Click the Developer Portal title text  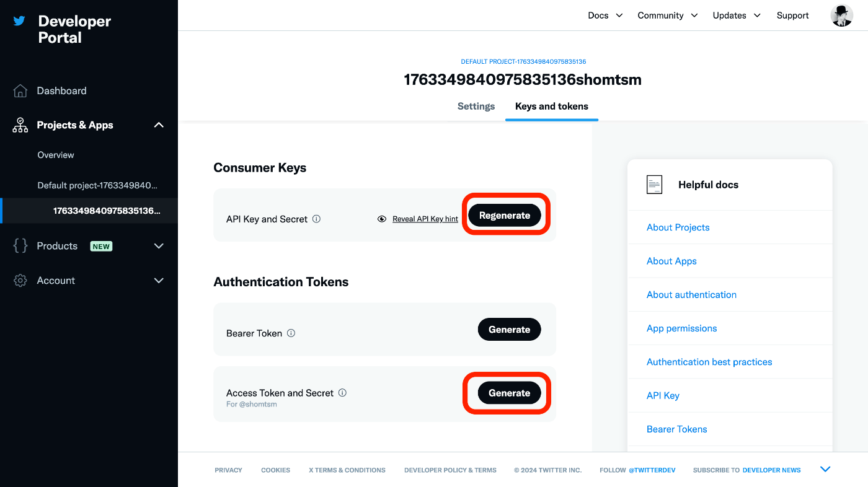(74, 29)
